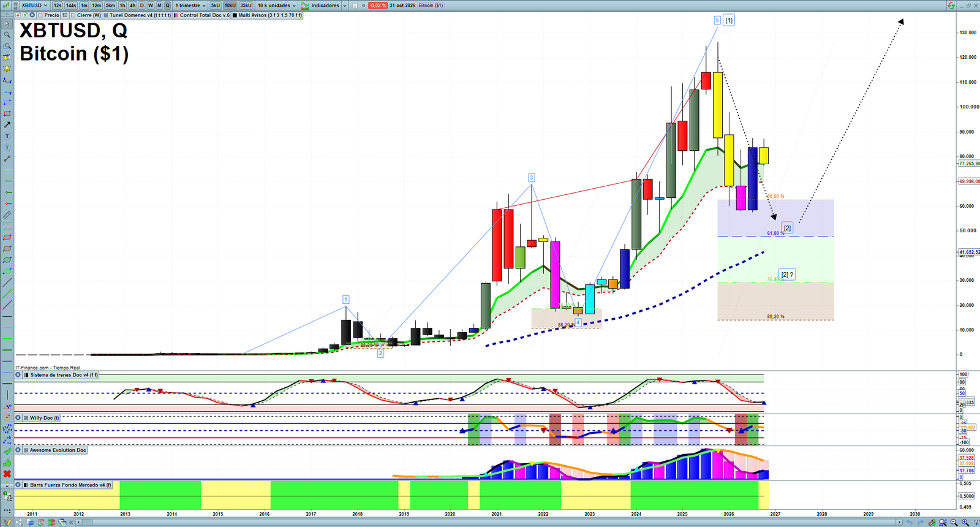The width and height of the screenshot is (980, 527).
Task: Click the green checkmark icon in left toolbar
Action: point(7,452)
